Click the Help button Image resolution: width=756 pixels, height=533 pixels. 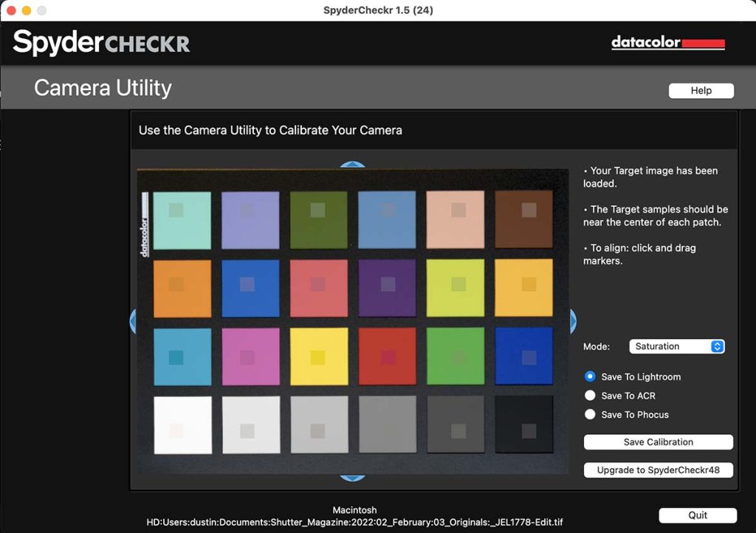pos(701,91)
